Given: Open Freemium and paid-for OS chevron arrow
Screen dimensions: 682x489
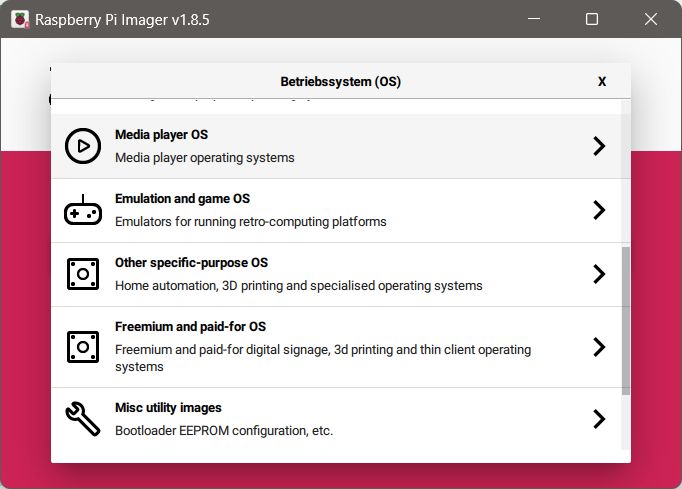Looking at the screenshot, I should (599, 347).
